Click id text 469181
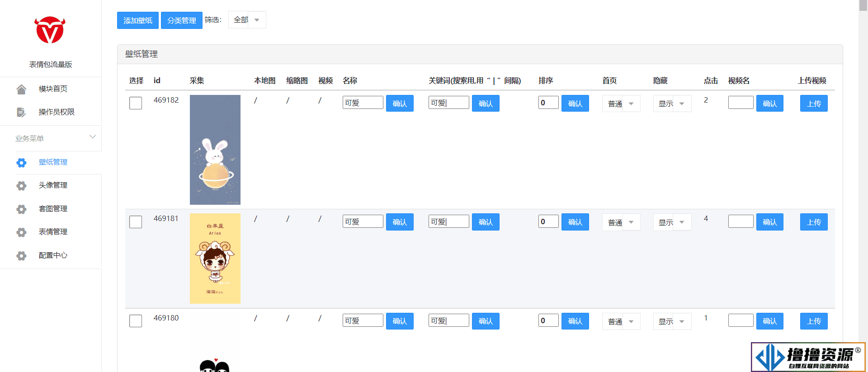This screenshot has width=868, height=372. point(166,218)
